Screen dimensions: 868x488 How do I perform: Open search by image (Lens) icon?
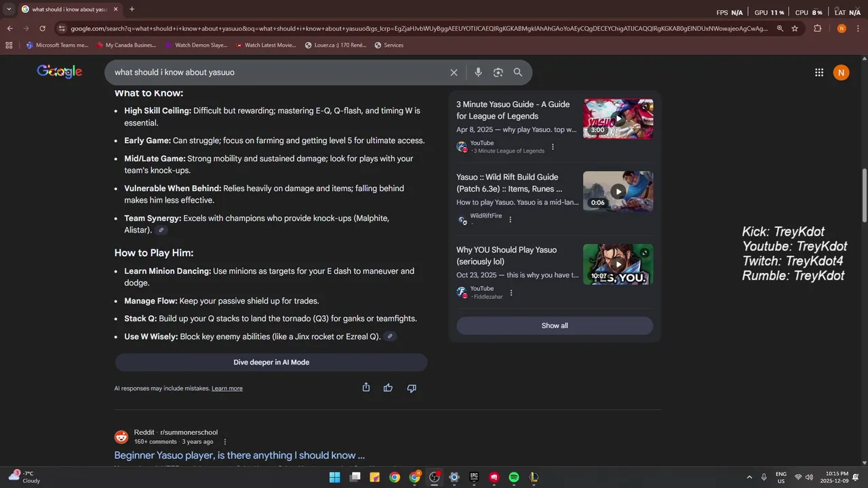pos(498,73)
